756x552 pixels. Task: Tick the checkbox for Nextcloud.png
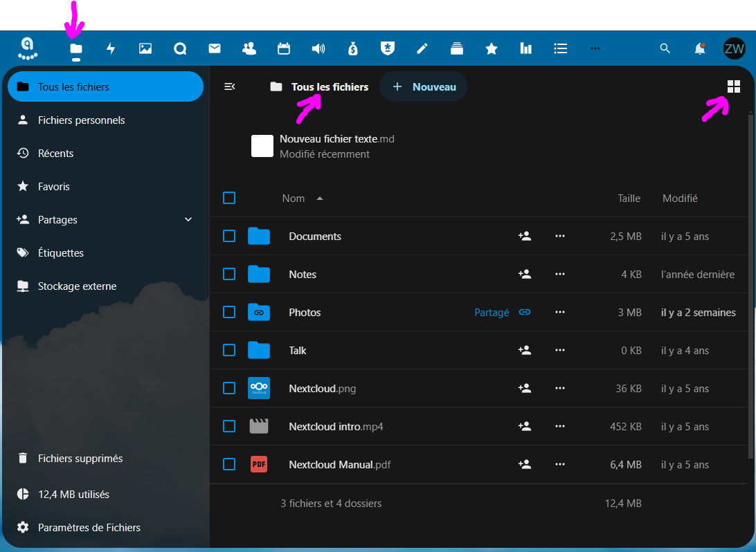(x=229, y=389)
